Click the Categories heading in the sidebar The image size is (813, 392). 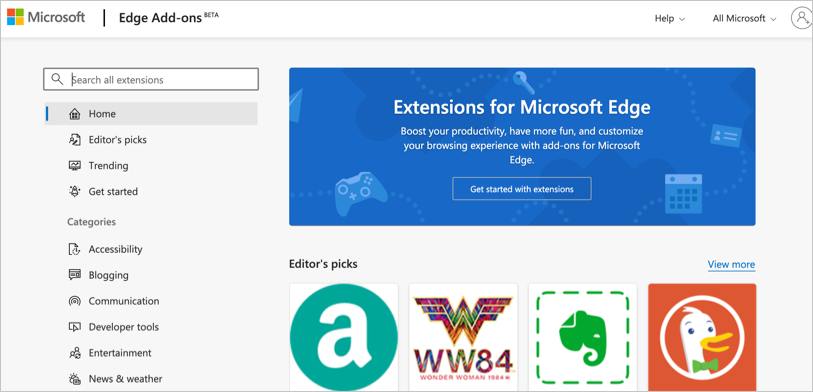pos(91,222)
